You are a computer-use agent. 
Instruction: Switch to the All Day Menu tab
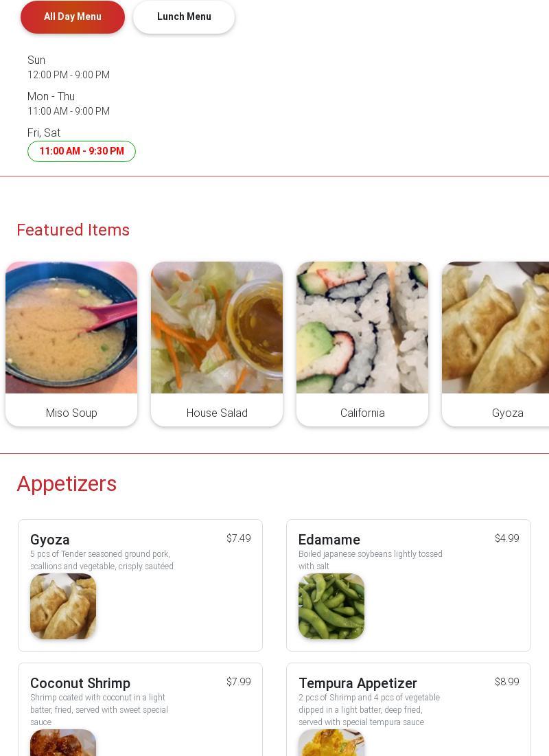tap(73, 17)
